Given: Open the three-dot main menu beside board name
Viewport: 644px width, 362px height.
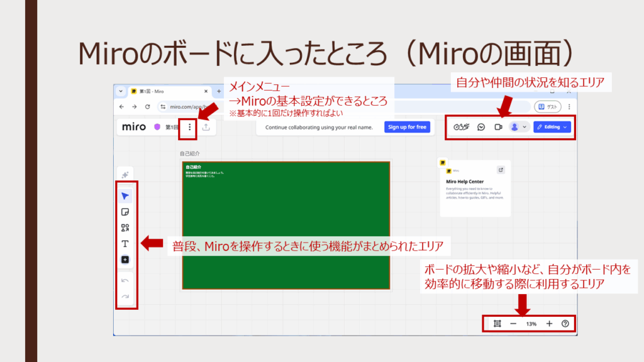Looking at the screenshot, I should click(x=190, y=127).
